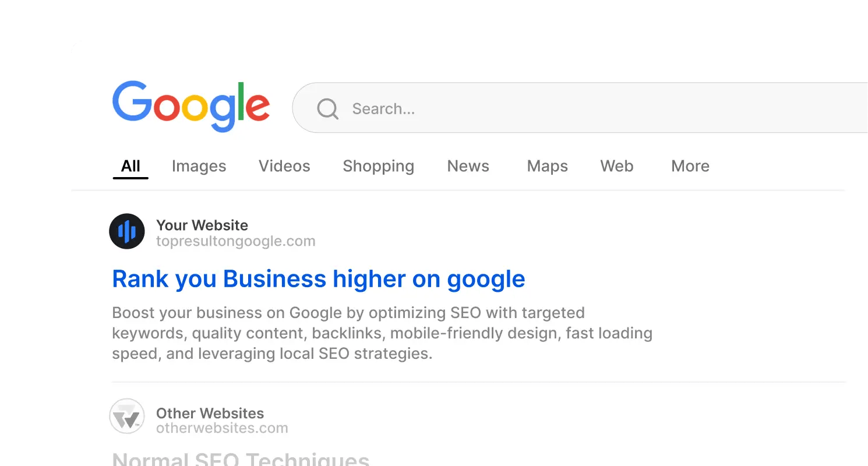The width and height of the screenshot is (868, 466).
Task: Open the Normal SEO Techniques result
Action: 241,459
